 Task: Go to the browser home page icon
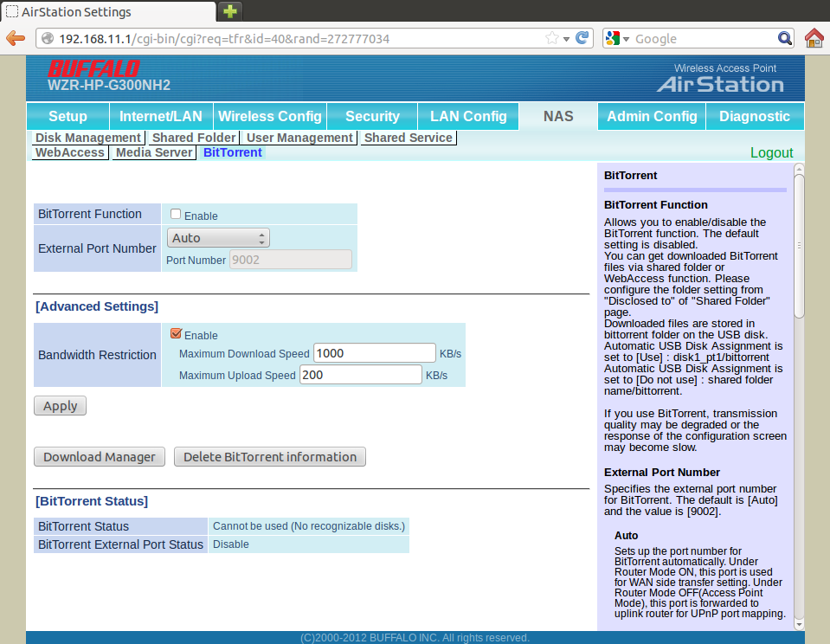click(814, 39)
